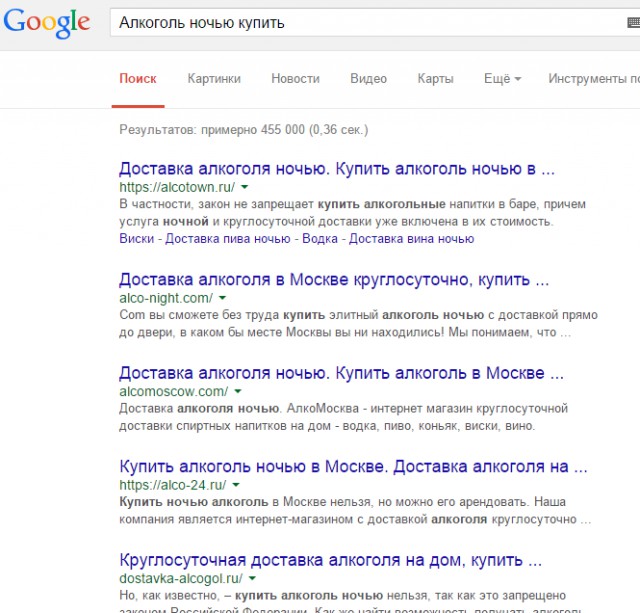Open the on-screen keyboard icon in search box
The height and width of the screenshot is (613, 640).
tap(634, 22)
